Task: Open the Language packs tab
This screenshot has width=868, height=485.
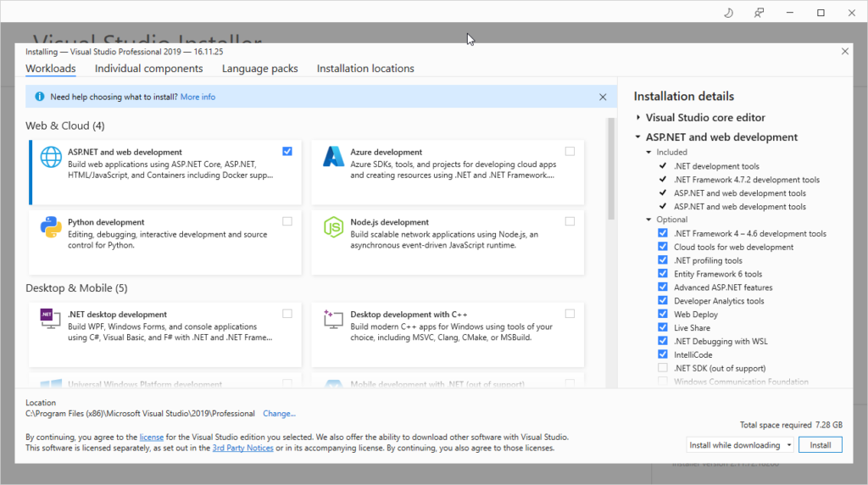Action: point(259,69)
